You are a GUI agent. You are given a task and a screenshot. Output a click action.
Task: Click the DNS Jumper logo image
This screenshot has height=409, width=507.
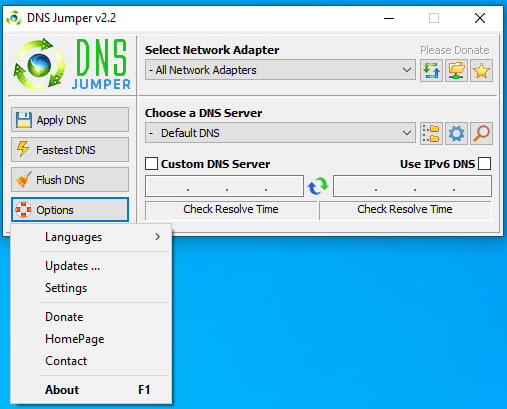72,65
